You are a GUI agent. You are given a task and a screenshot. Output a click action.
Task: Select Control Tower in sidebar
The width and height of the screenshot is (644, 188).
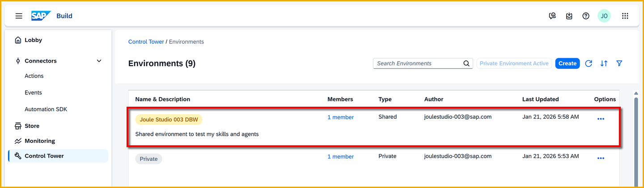tap(58, 156)
